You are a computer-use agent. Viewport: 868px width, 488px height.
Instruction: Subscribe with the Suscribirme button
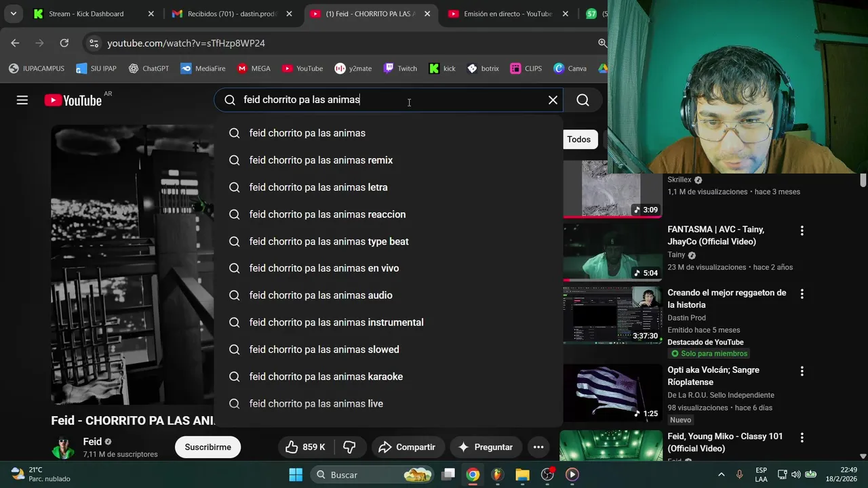point(208,447)
